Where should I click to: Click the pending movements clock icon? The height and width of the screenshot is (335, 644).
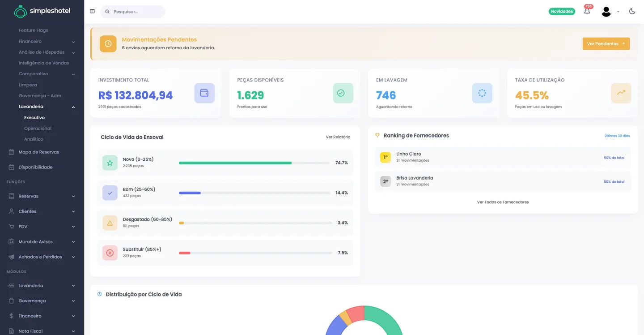pos(108,44)
